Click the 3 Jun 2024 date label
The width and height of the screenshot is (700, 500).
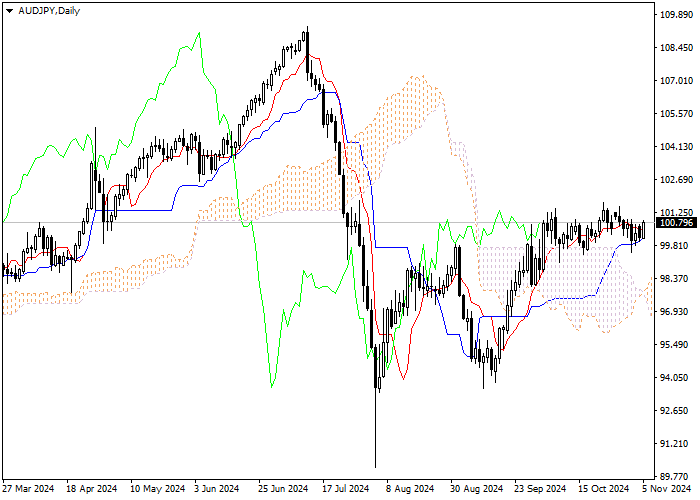217,489
